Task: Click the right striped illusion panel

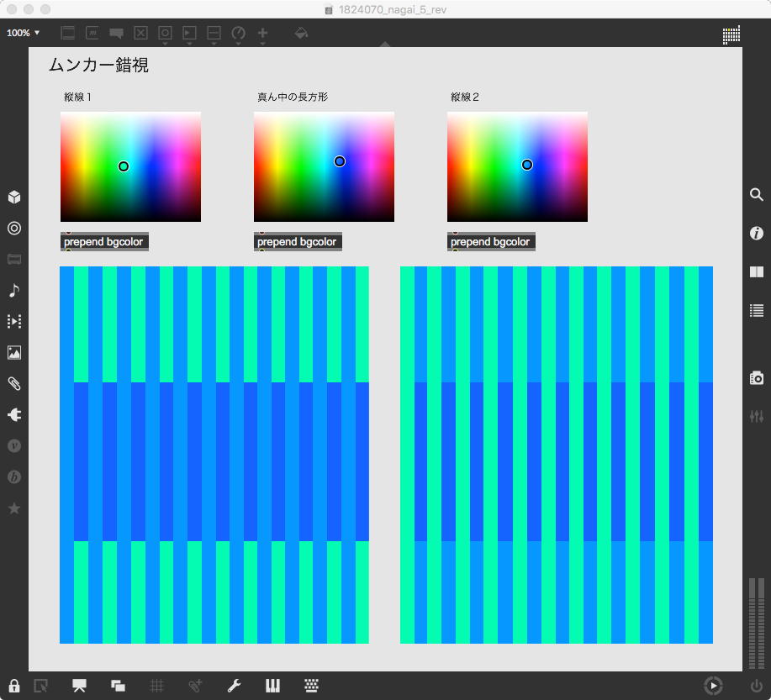Action: pyautogui.click(x=556, y=455)
